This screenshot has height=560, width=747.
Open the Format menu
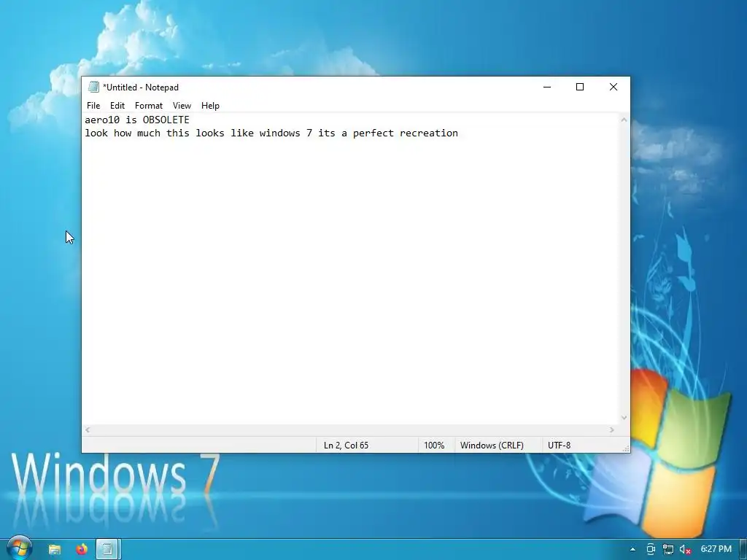pos(149,106)
